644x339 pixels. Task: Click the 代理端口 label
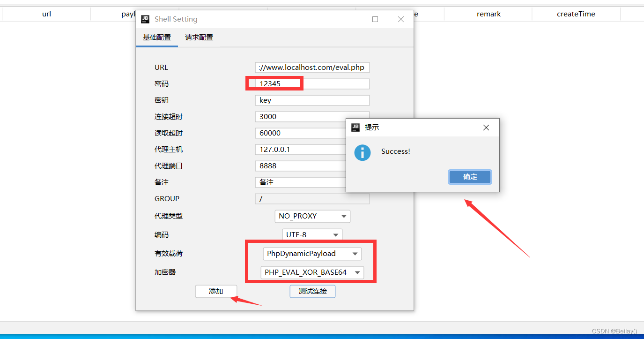(x=169, y=166)
